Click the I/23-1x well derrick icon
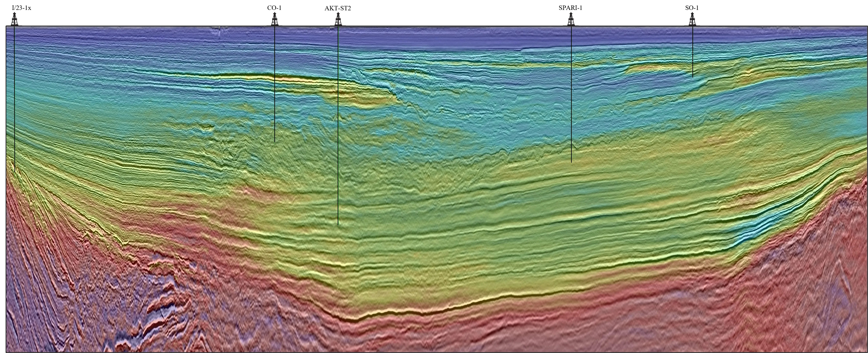The height and width of the screenshot is (353, 868). coord(14,19)
